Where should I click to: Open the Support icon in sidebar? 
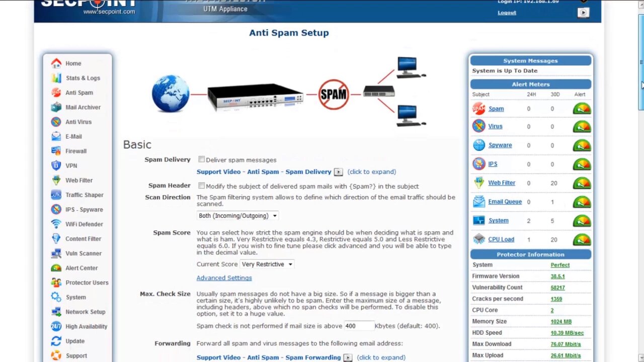(x=56, y=355)
